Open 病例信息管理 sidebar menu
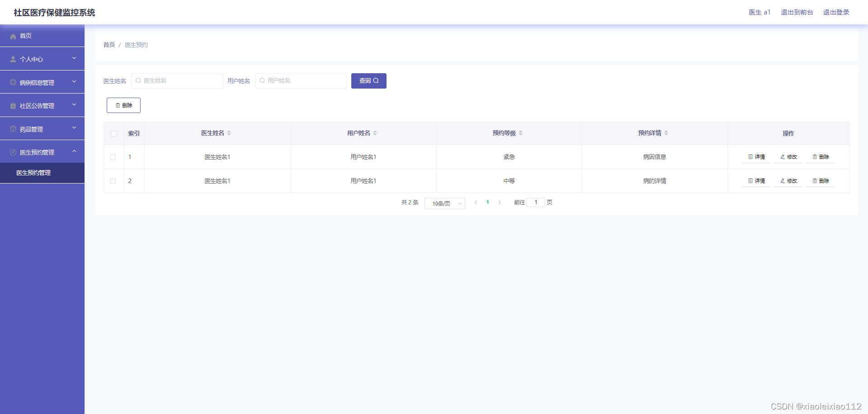The height and width of the screenshot is (414, 868). [42, 82]
